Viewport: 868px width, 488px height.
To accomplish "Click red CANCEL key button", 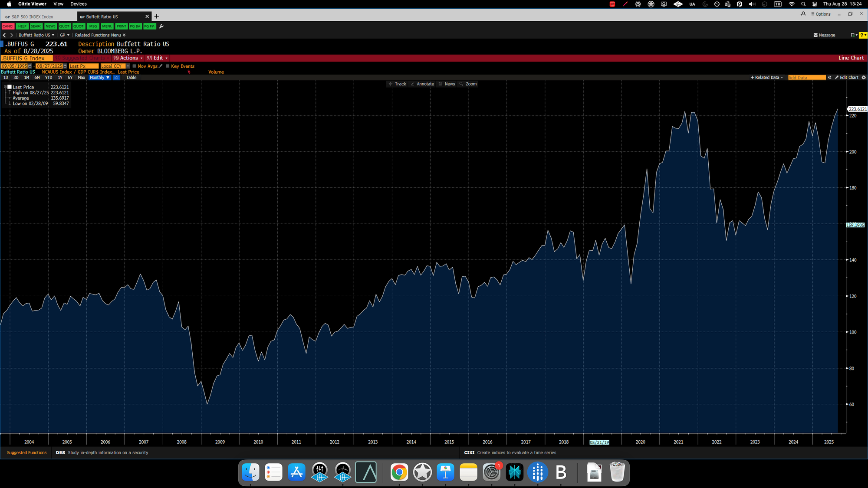I will [8, 26].
